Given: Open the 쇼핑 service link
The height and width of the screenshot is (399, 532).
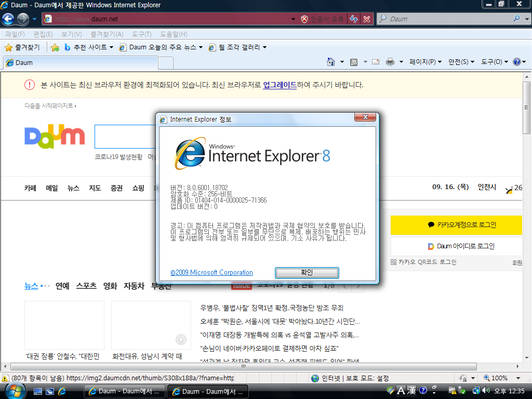Looking at the screenshot, I should (x=138, y=188).
